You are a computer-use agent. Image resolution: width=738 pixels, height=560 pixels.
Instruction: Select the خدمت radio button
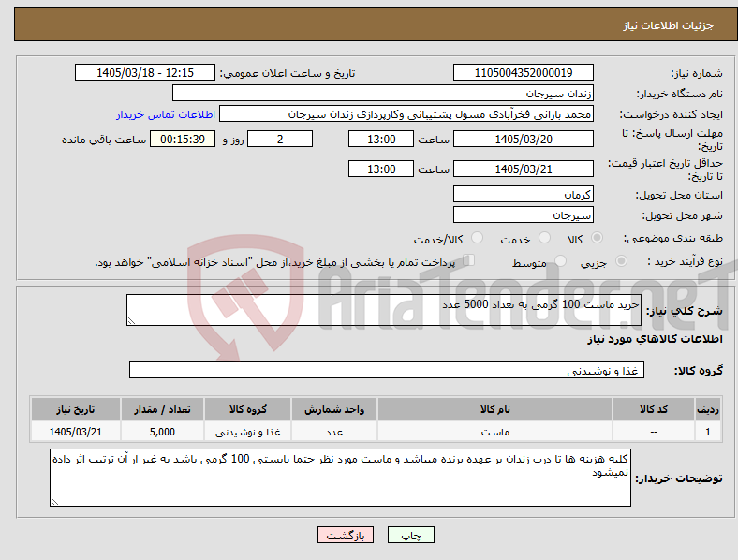coord(544,238)
